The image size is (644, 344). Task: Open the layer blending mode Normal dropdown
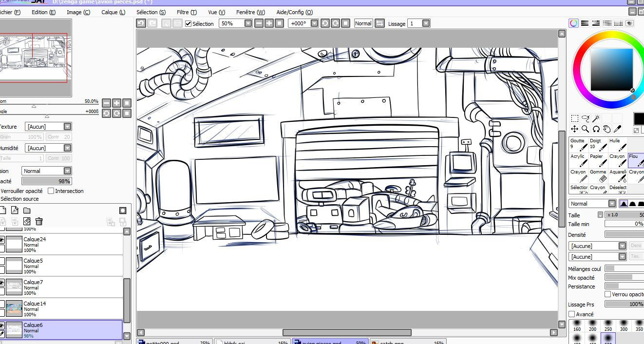coord(47,171)
